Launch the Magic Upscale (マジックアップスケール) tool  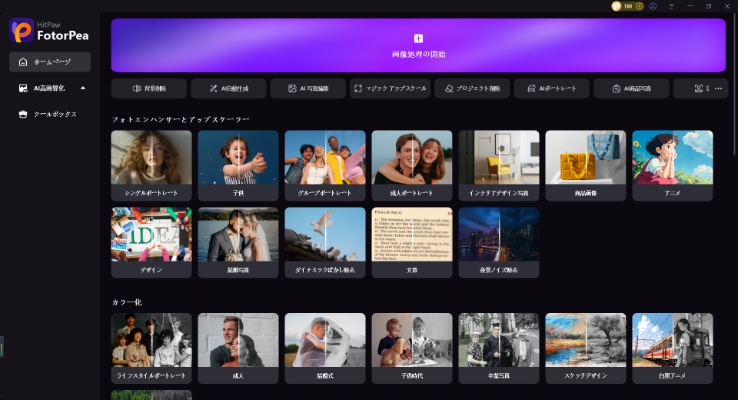[x=390, y=88]
